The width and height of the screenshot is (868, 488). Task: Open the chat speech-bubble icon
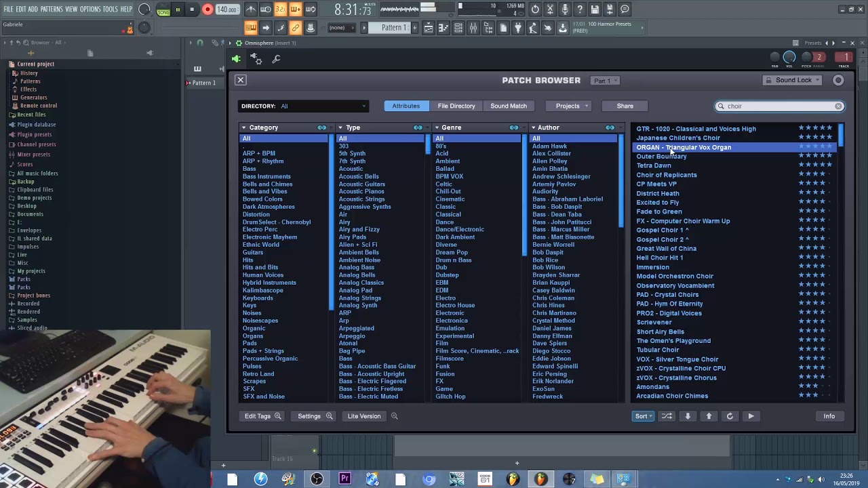625,9
